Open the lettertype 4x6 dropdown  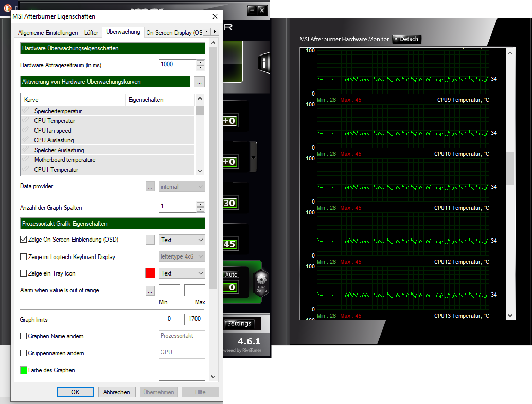pos(182,256)
